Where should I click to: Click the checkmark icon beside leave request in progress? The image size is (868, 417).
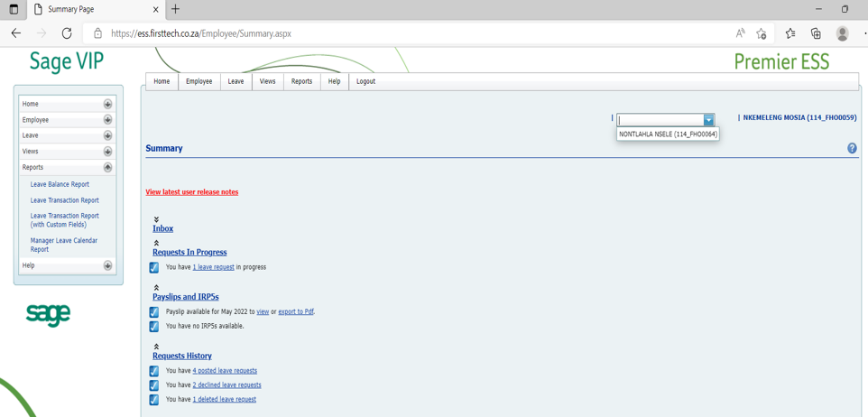(x=154, y=267)
